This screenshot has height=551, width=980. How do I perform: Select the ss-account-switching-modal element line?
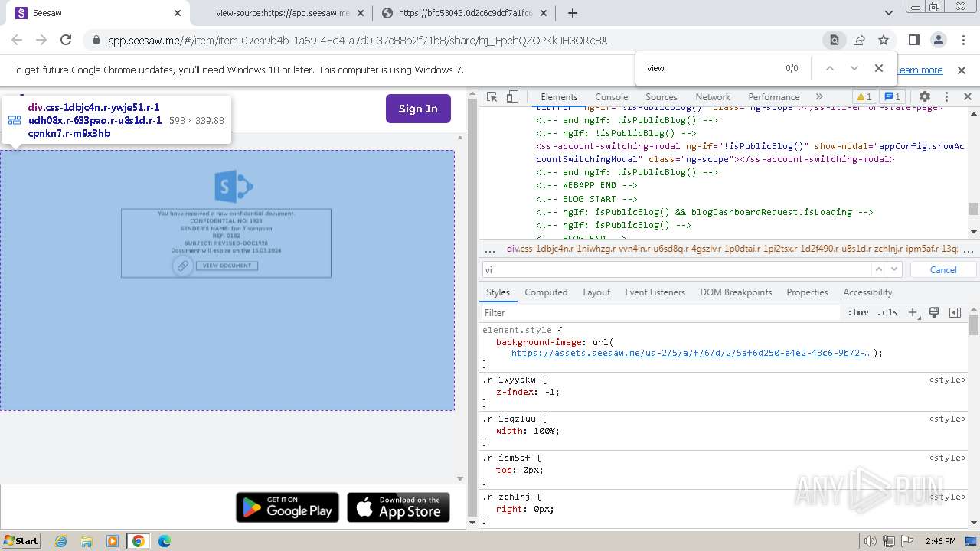[x=750, y=153]
